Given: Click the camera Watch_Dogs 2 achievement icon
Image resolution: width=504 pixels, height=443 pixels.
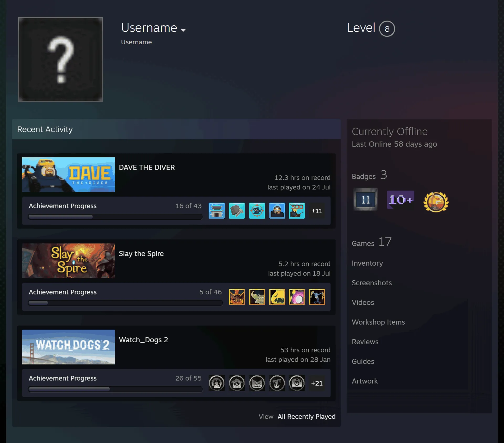Looking at the screenshot, I should pyautogui.click(x=297, y=383).
